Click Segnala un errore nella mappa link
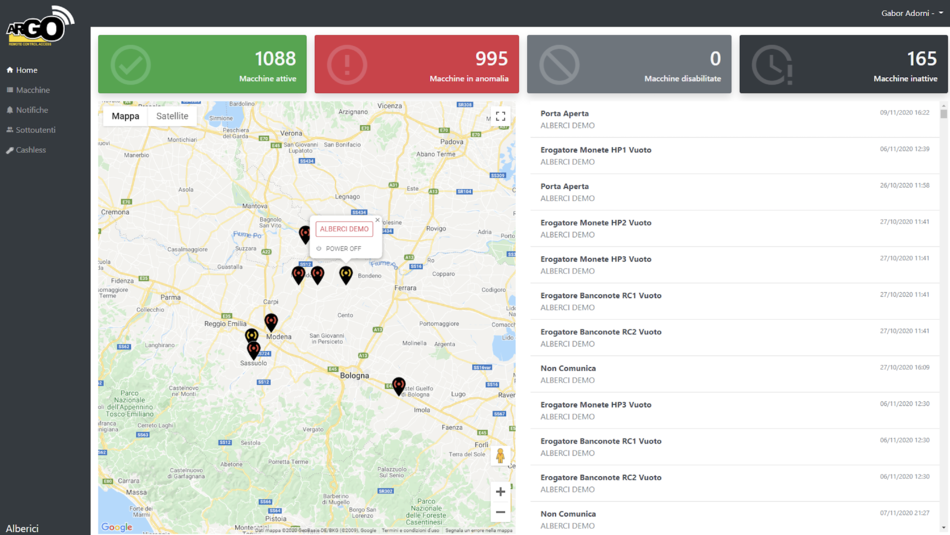This screenshot has width=950, height=535. click(x=479, y=531)
